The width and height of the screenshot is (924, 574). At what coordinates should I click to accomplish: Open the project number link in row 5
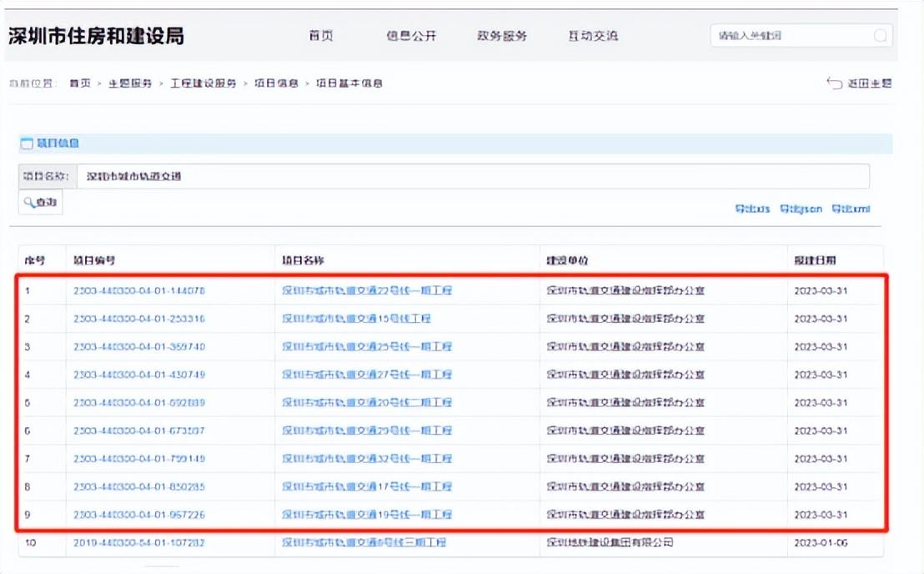(139, 402)
